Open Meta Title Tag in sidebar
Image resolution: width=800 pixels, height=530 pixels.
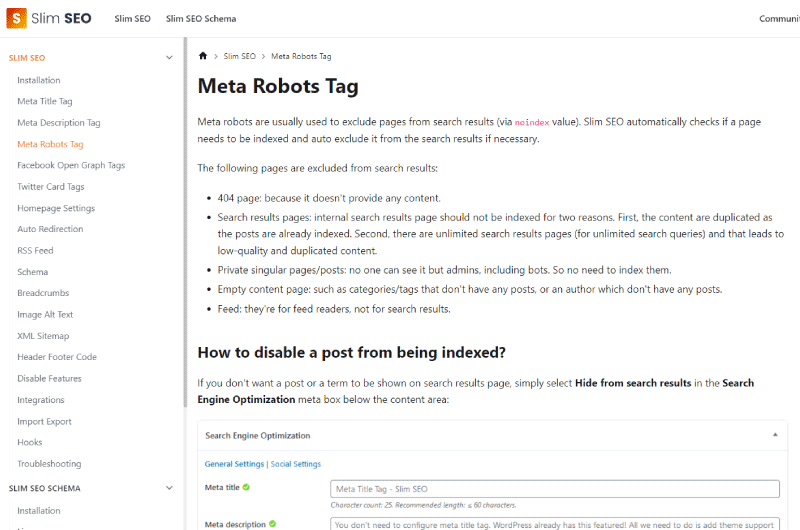coord(45,102)
